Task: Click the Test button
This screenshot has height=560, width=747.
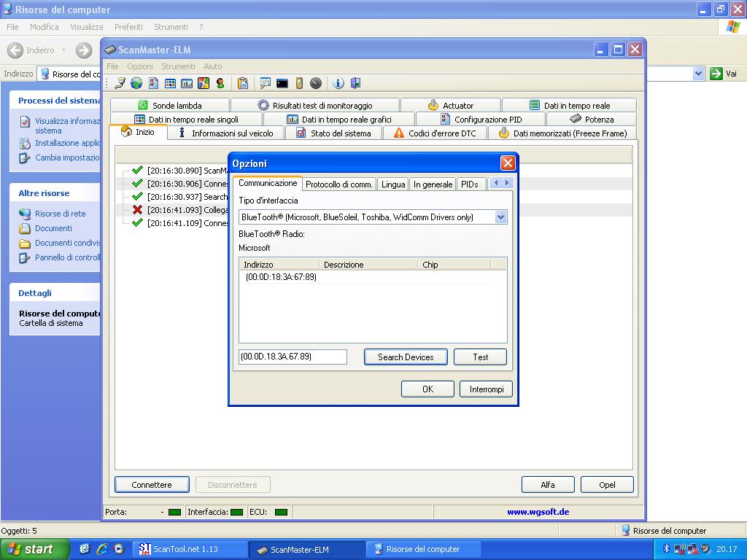Action: click(480, 357)
